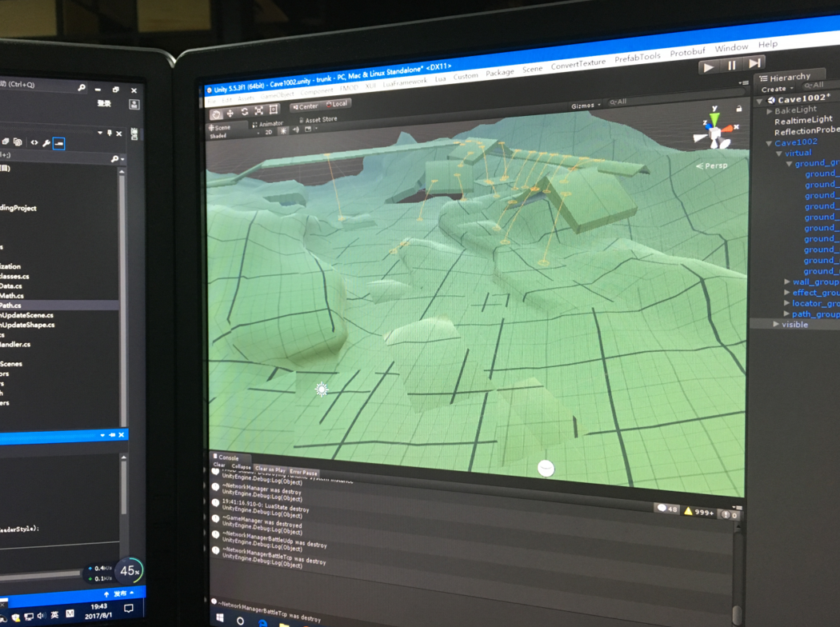
Task: Open the ConvertTexture menu
Action: coord(578,63)
